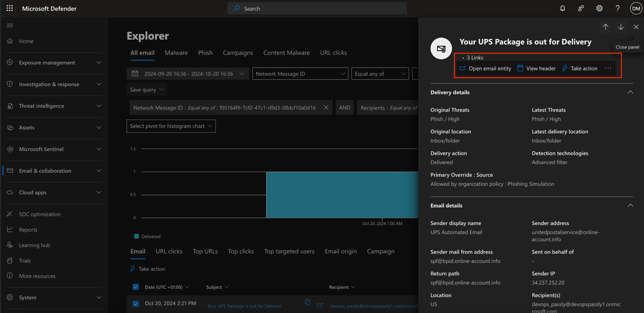Viewport: 644px width, 313px height.
Task: Navigate to previous item using the up arrow
Action: point(605,26)
